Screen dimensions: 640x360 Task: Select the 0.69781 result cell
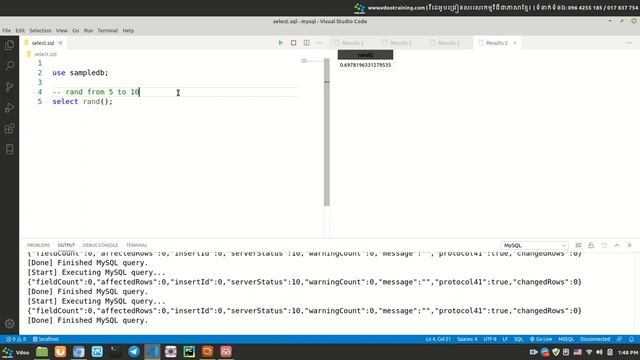pyautogui.click(x=365, y=65)
